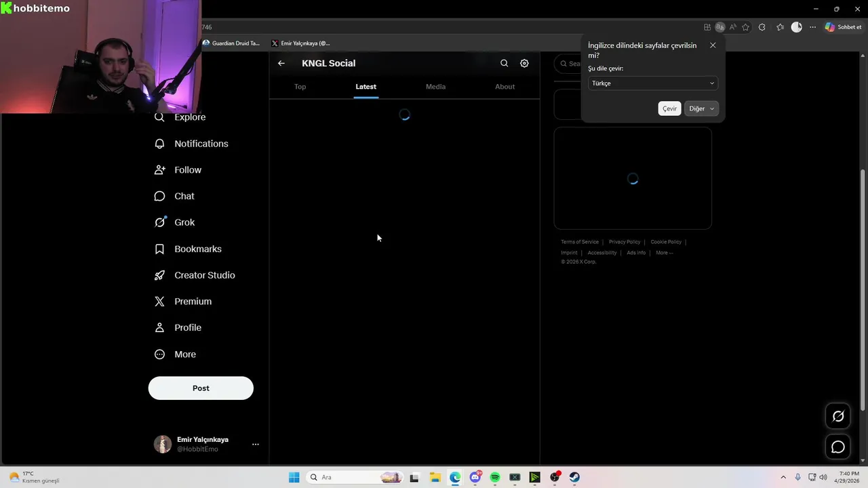The image size is (868, 488).
Task: Open Spotify from the taskbar
Action: pos(495,477)
